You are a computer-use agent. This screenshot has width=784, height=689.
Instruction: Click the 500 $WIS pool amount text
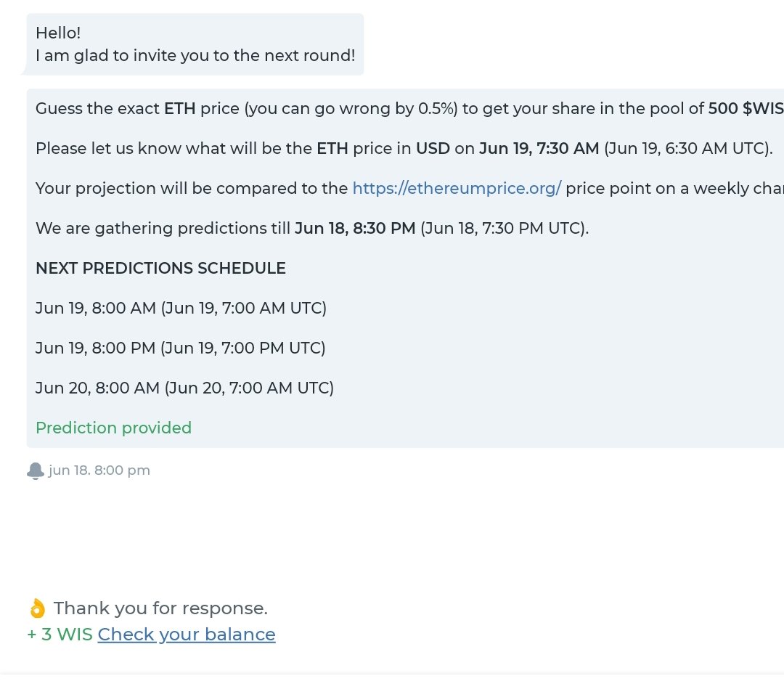[746, 108]
